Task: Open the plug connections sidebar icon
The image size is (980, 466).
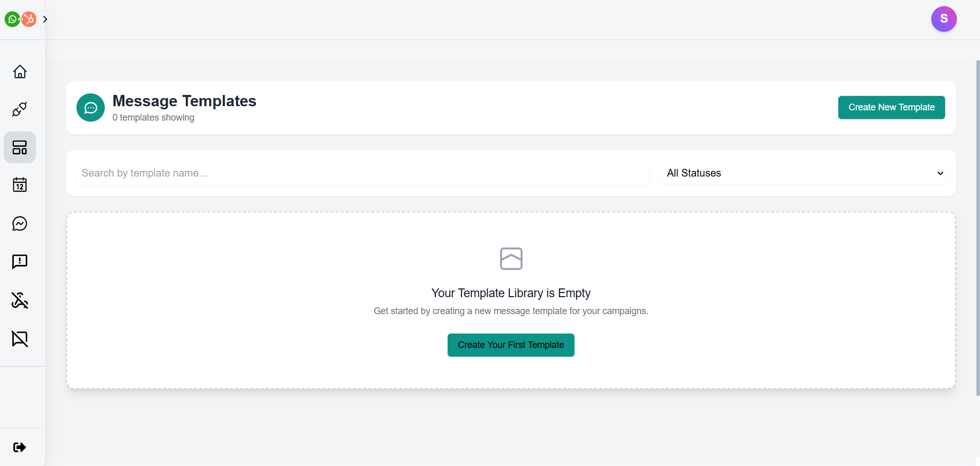Action: (x=20, y=109)
